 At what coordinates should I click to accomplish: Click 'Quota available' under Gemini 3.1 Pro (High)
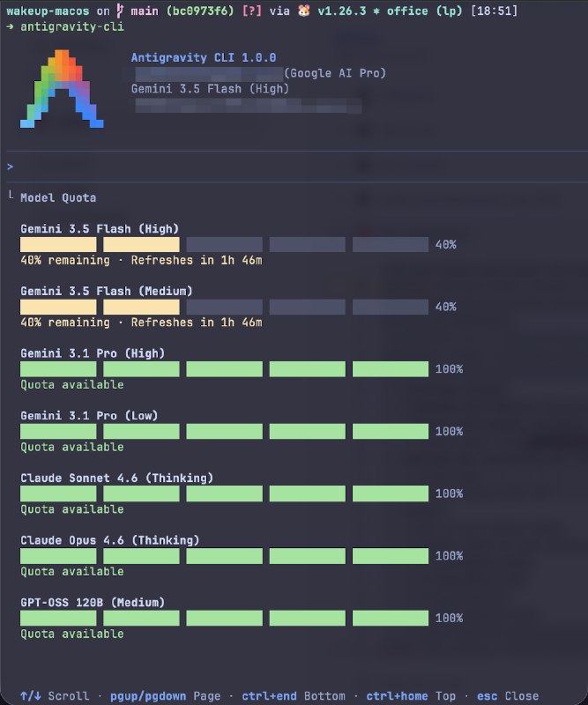coord(72,385)
